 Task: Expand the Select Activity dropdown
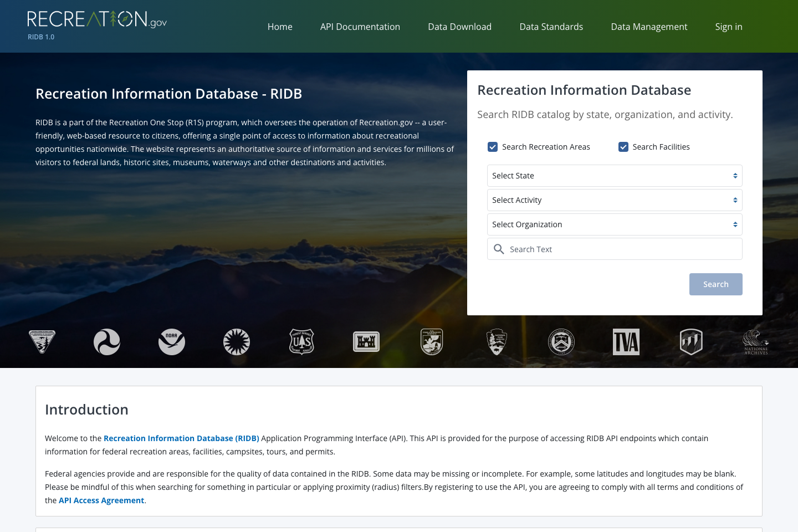(x=614, y=200)
